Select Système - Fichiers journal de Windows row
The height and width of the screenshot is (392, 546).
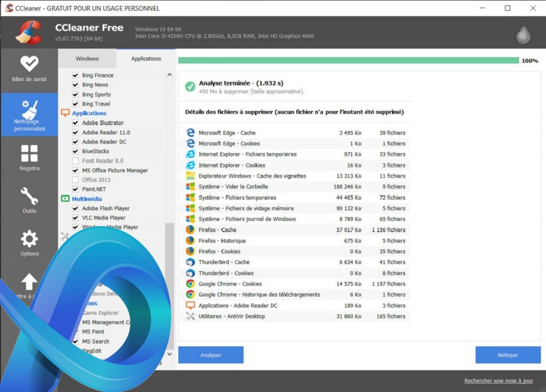coord(295,219)
